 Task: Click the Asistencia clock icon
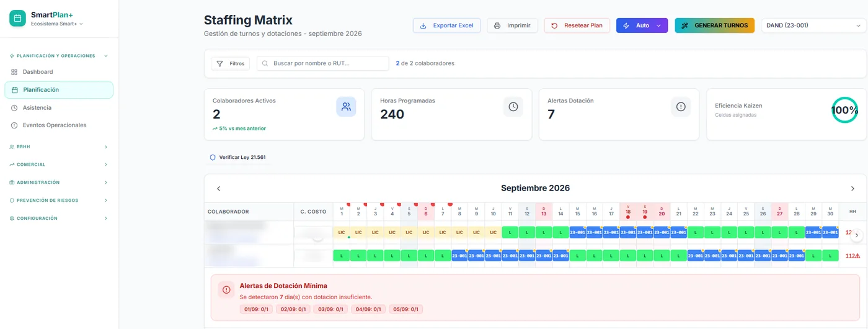14,107
